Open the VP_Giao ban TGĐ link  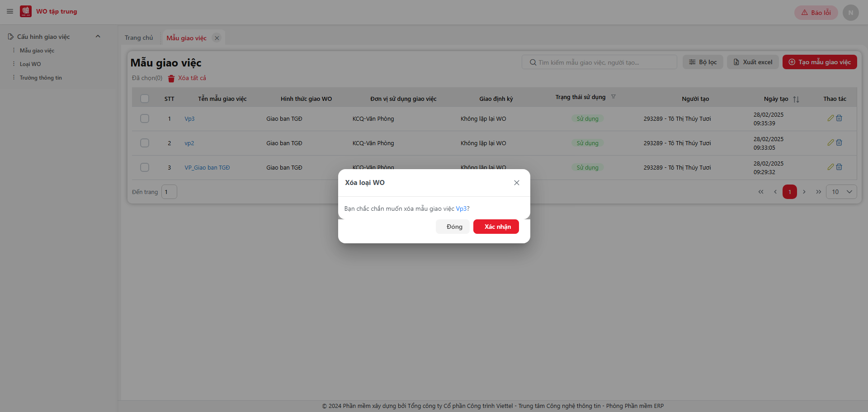point(207,168)
